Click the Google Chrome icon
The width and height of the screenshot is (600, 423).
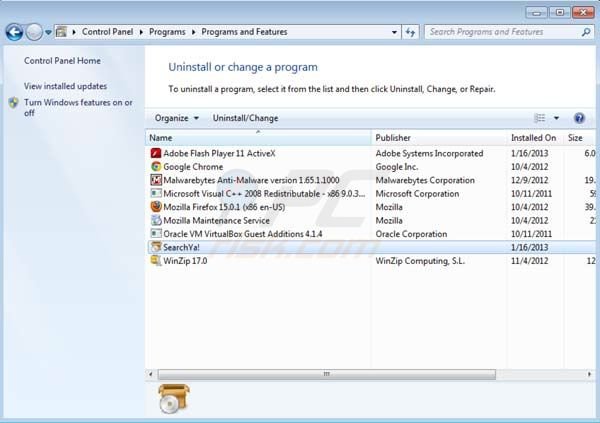pos(156,167)
